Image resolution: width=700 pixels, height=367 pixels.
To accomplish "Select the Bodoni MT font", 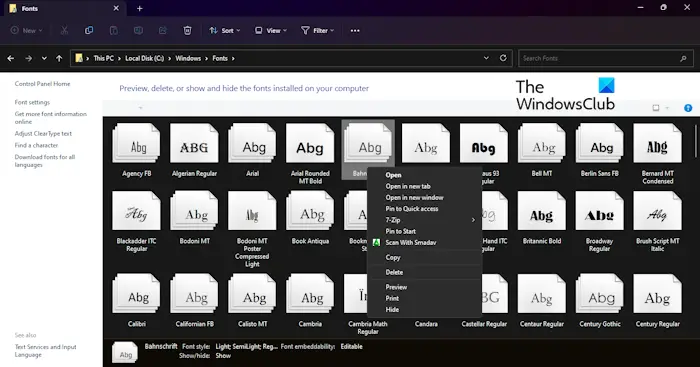I will [x=195, y=218].
